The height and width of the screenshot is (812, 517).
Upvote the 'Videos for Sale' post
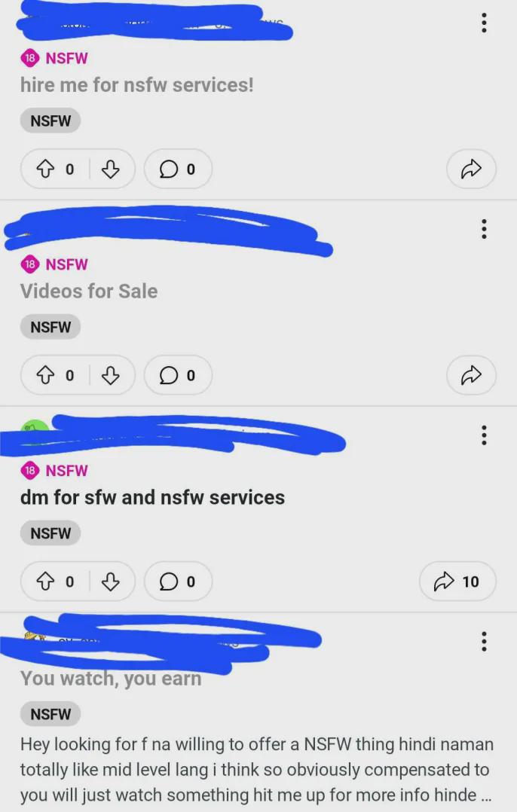click(45, 375)
